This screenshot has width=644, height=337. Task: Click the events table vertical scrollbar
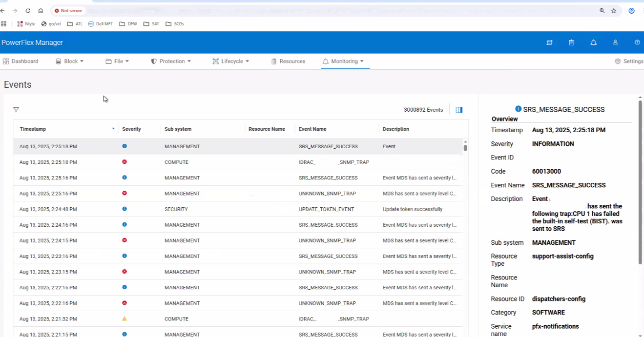click(x=465, y=147)
